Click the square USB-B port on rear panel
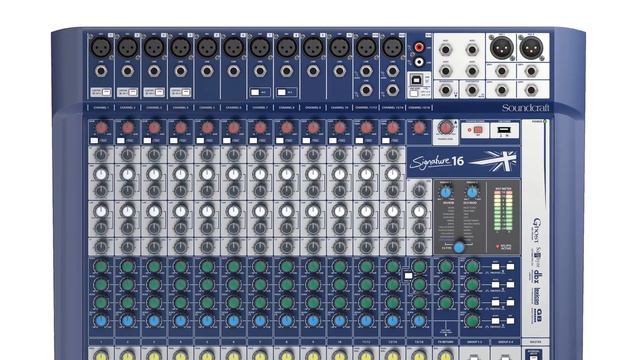Viewport: 640px width, 360px height. tap(416, 80)
